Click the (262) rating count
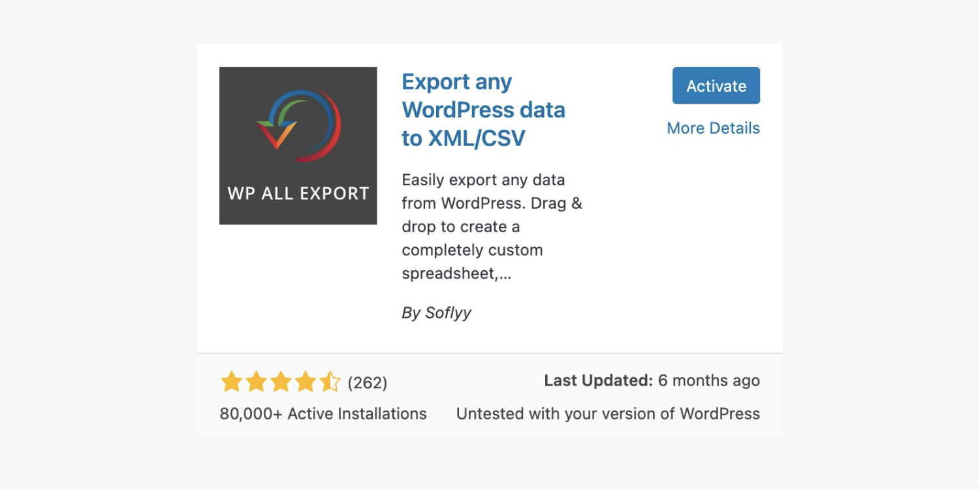This screenshot has width=980, height=490. (368, 382)
